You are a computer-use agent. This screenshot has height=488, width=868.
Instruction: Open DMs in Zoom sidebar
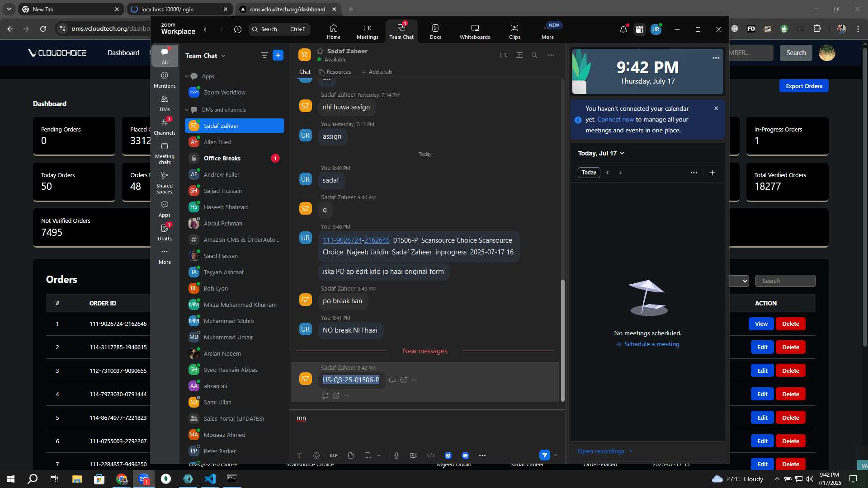165,103
